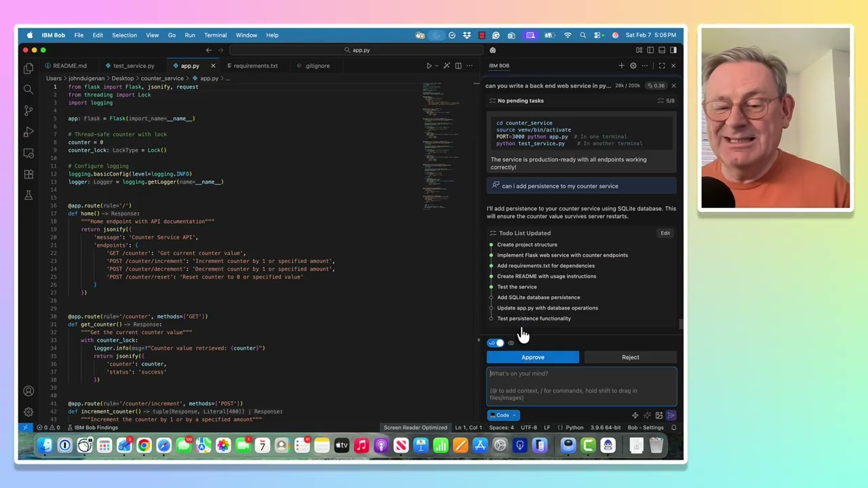Open the Testing flask view
Viewport: 868px width, 488px height.
[28, 195]
